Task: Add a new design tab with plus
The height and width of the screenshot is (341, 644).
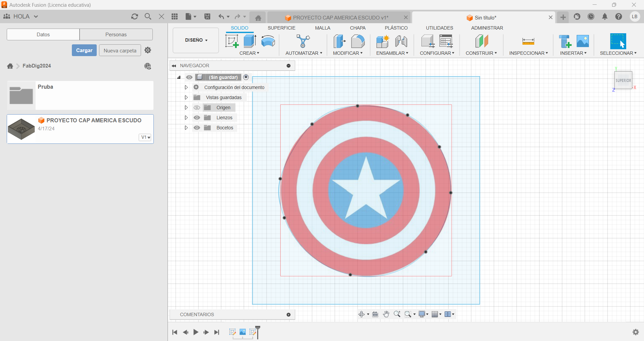Action: click(563, 17)
